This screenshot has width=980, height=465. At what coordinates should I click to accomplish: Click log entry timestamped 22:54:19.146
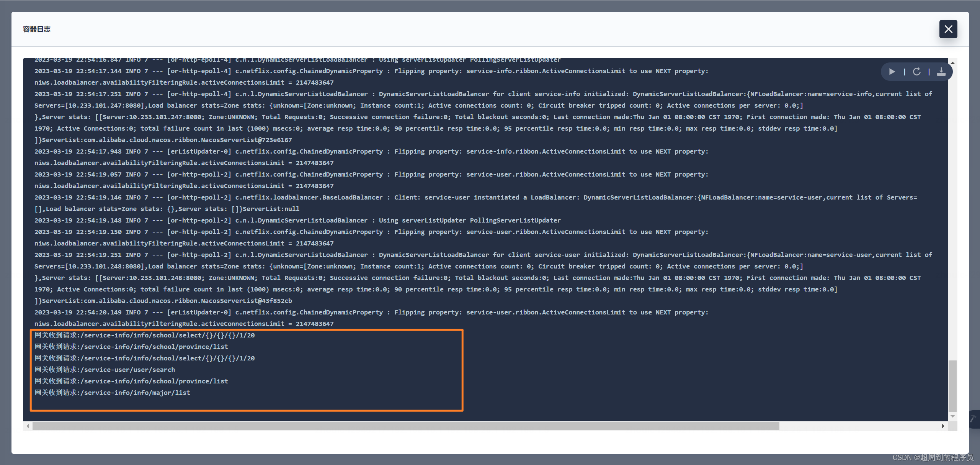click(476, 197)
